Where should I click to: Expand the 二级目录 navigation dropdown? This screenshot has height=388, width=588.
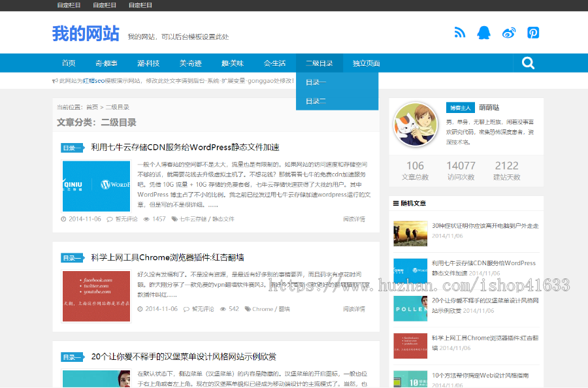click(319, 63)
